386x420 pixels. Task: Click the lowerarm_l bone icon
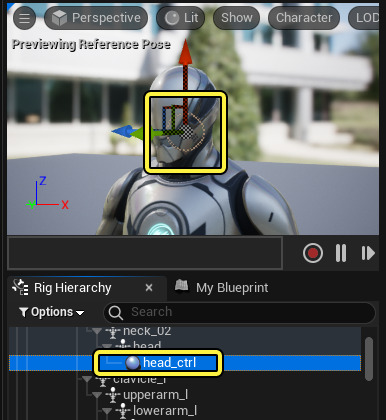tap(123, 411)
